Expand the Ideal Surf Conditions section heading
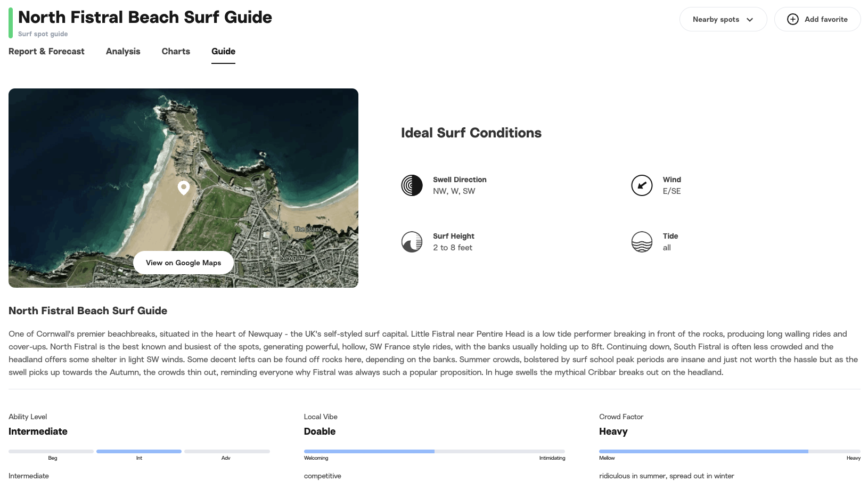The width and height of the screenshot is (868, 489). point(471,133)
